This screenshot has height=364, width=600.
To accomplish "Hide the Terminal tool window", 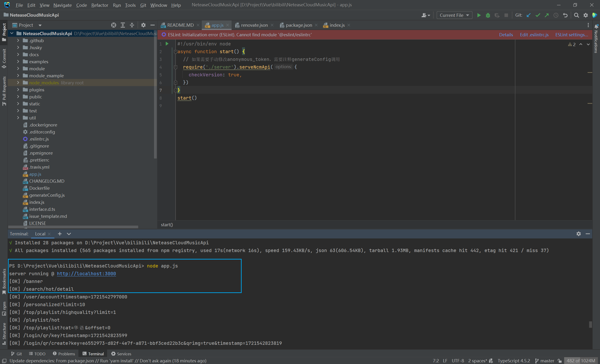I will pos(588,234).
